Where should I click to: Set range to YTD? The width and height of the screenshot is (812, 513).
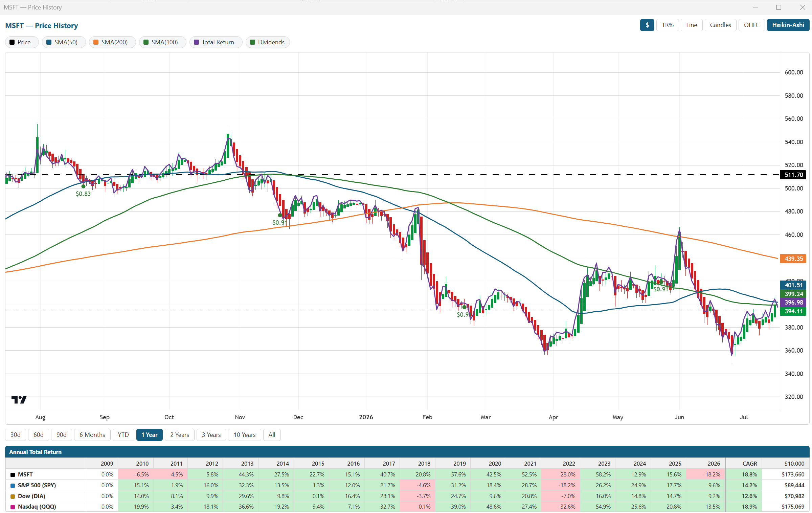point(123,435)
